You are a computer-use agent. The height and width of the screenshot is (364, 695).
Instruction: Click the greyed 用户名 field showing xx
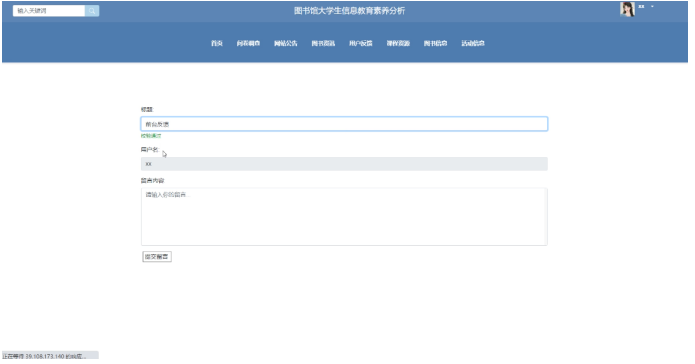[x=344, y=164]
